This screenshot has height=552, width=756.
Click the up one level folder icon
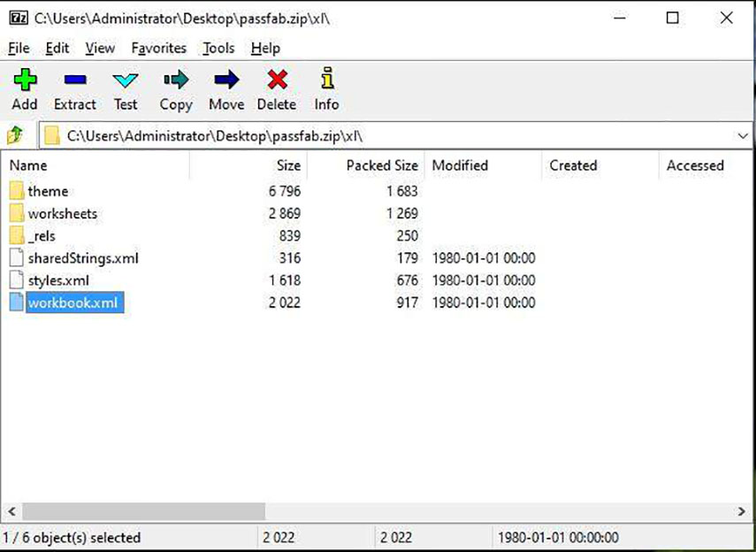tap(15, 135)
